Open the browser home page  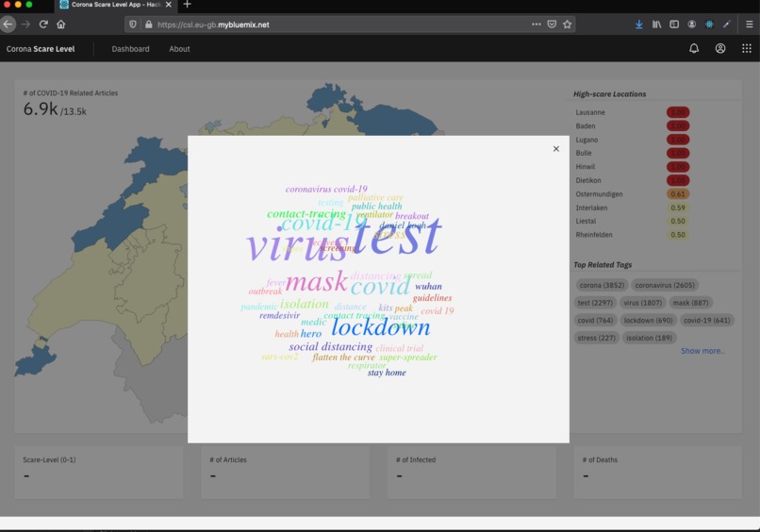(x=60, y=25)
